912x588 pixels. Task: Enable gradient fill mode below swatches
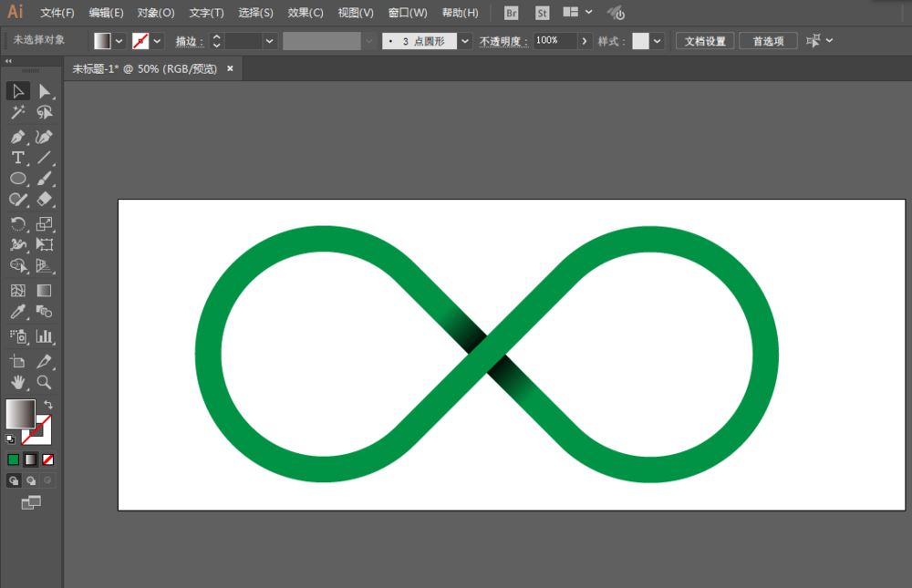[x=29, y=459]
